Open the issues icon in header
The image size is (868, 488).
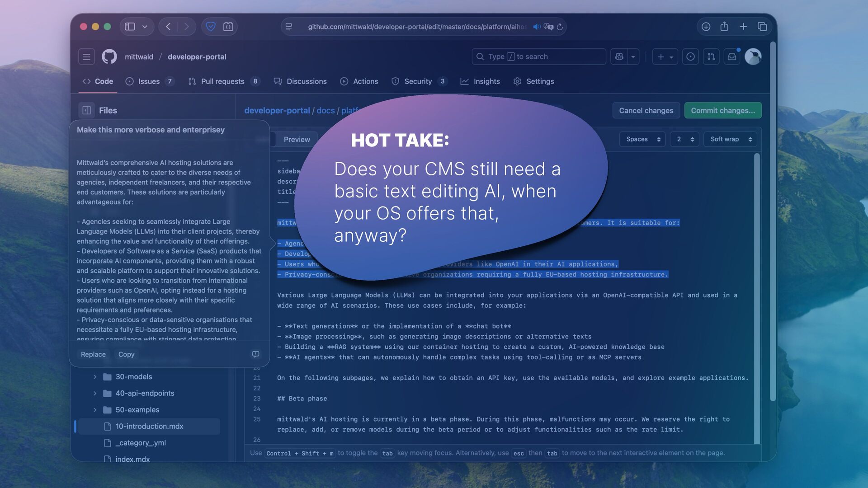point(690,56)
